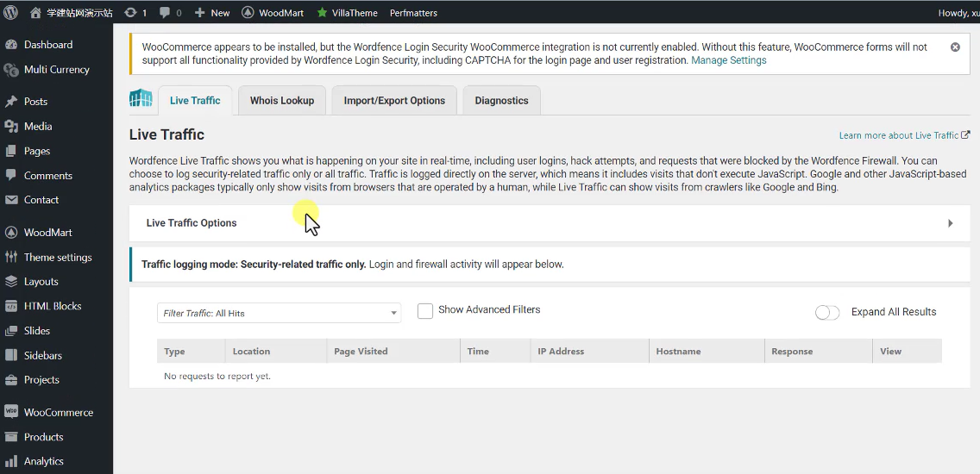The image size is (980, 474).
Task: Click the Sidebars menu icon
Action: (10, 355)
